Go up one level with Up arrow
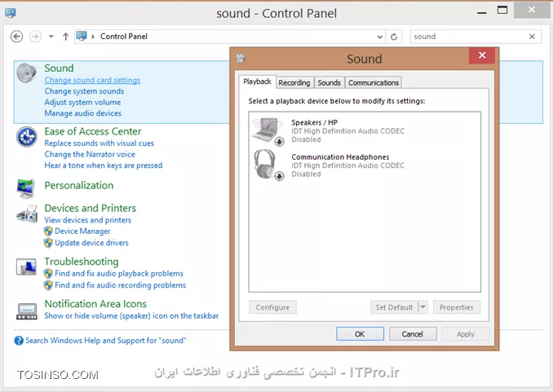Viewport: 553px width, 392px height. [65, 37]
